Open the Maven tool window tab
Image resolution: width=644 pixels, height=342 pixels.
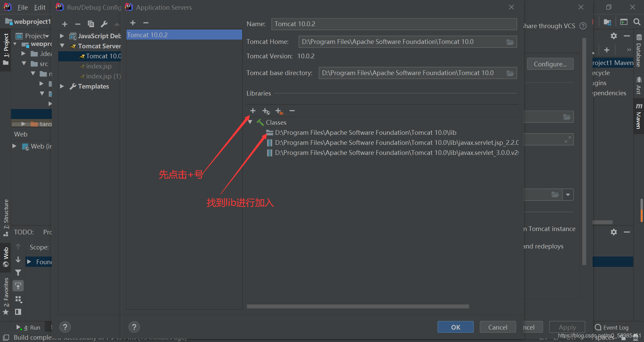pyautogui.click(x=639, y=116)
